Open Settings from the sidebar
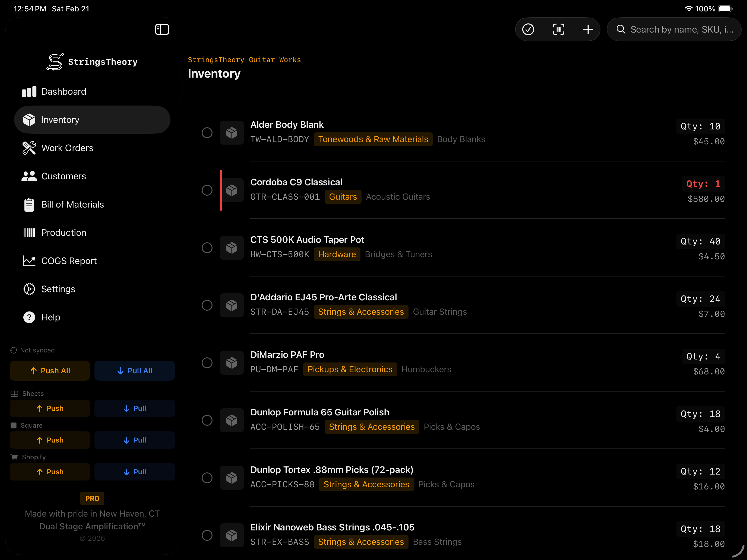This screenshot has height=560, width=747. click(x=58, y=289)
